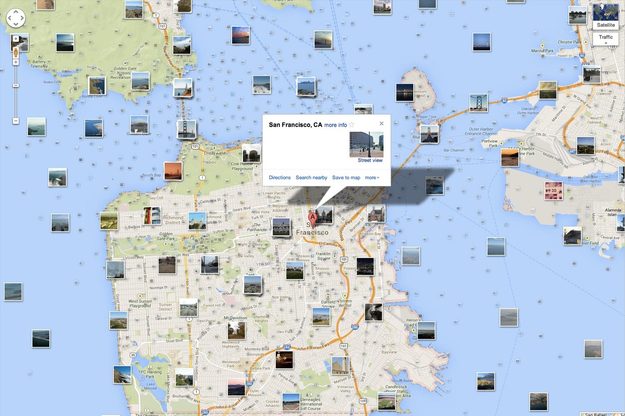Pan the map down with the arrow control
The height and width of the screenshot is (416, 625).
pos(16,24)
